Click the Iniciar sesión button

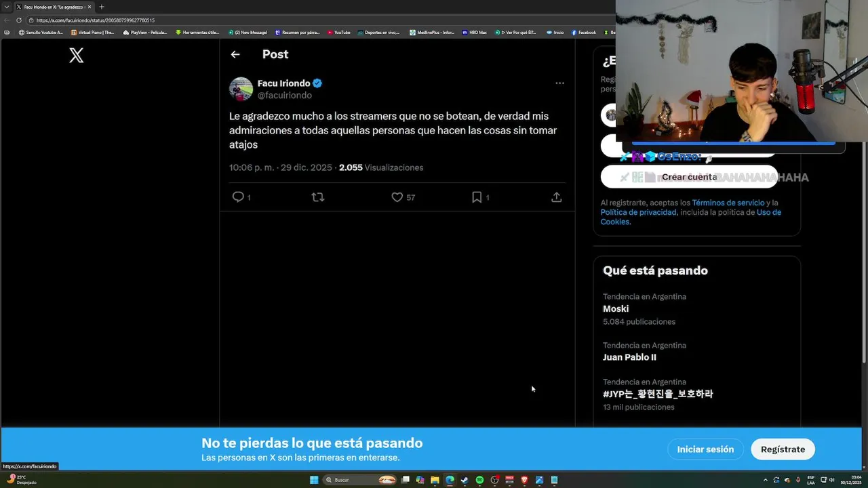coord(705,449)
